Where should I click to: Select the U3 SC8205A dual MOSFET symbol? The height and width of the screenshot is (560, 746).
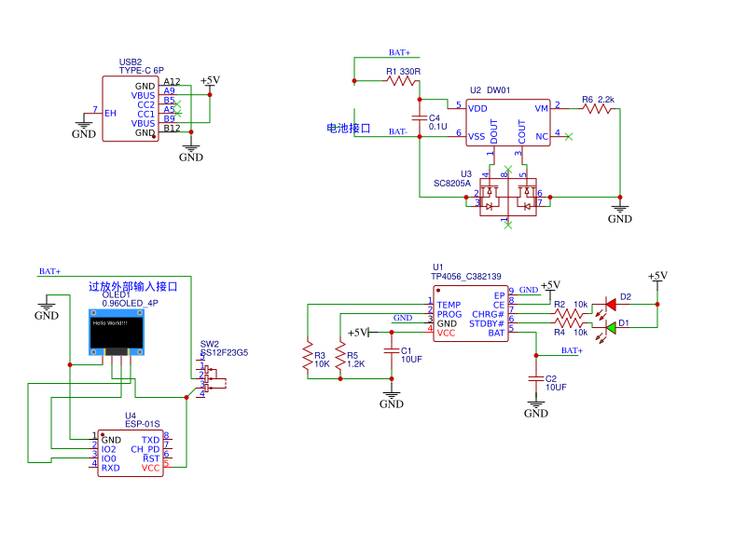pos(507,197)
